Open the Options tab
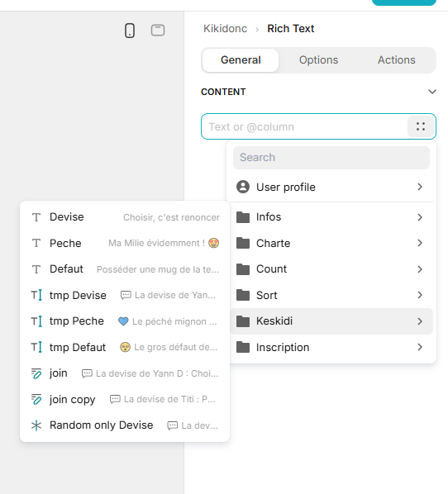The height and width of the screenshot is (494, 448). click(318, 59)
